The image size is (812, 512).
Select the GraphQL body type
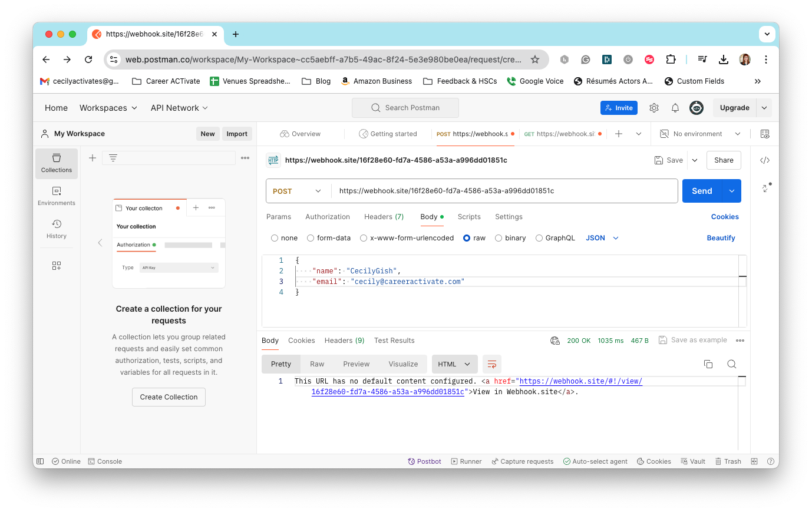tap(539, 238)
